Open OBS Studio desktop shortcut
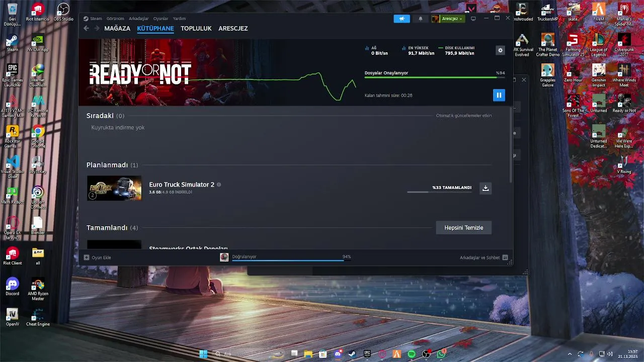 63,13
